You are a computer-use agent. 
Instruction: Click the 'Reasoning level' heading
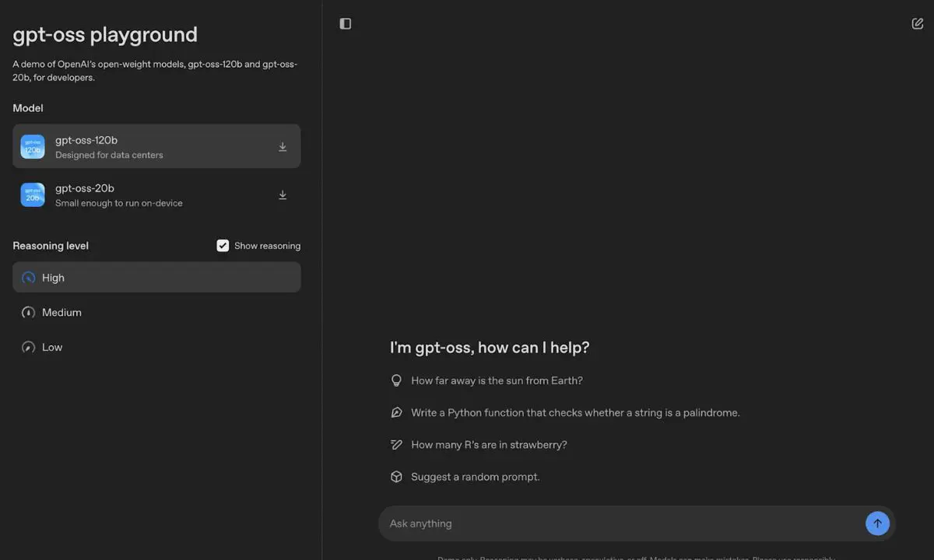point(51,246)
